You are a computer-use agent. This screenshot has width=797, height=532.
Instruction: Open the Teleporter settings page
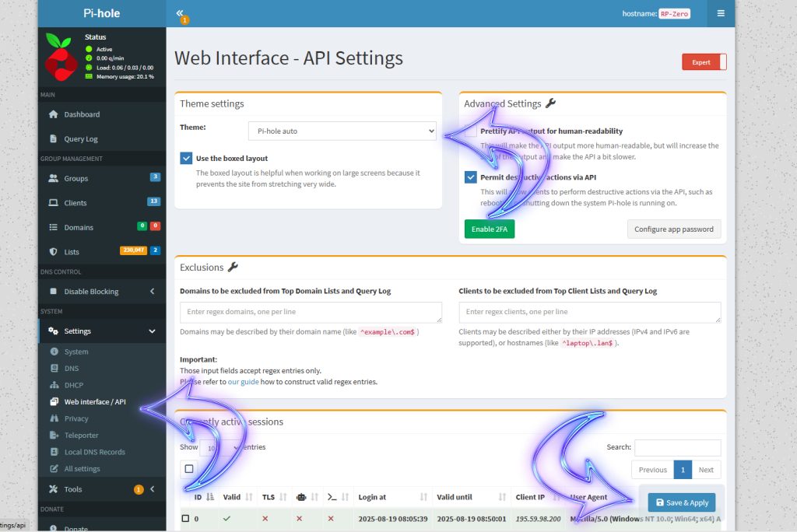point(81,436)
